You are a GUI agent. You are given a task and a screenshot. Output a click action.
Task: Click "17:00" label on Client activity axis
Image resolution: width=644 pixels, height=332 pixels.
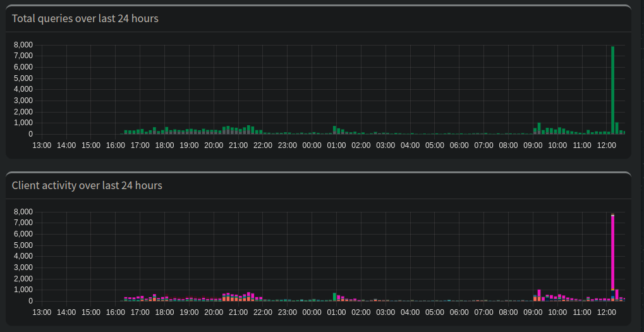tap(140, 312)
